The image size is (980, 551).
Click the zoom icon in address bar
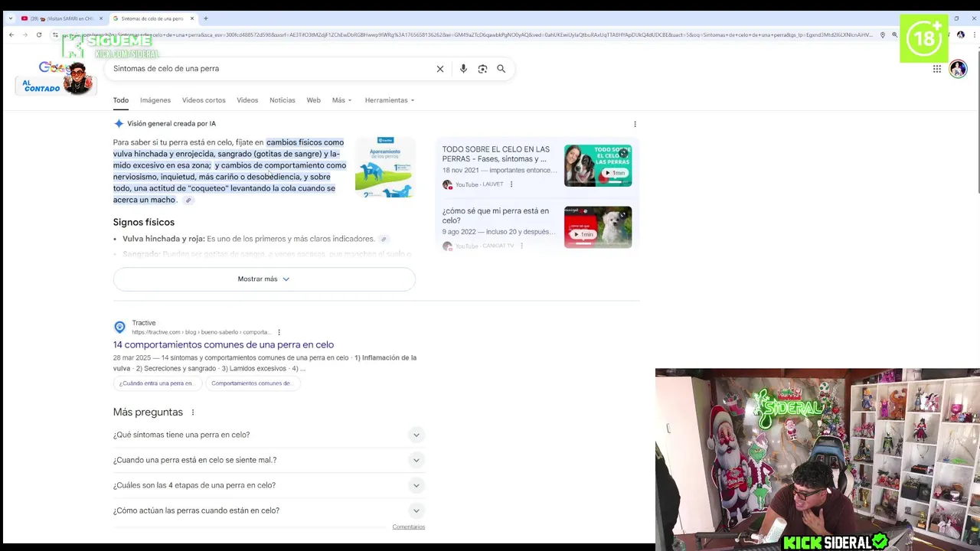[x=894, y=34]
